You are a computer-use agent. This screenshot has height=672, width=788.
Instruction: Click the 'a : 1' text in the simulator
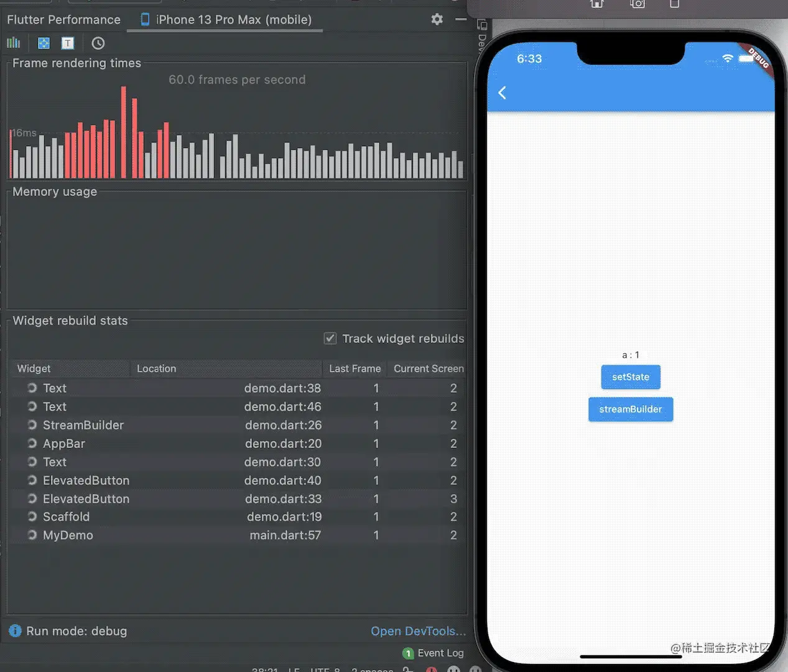631,355
